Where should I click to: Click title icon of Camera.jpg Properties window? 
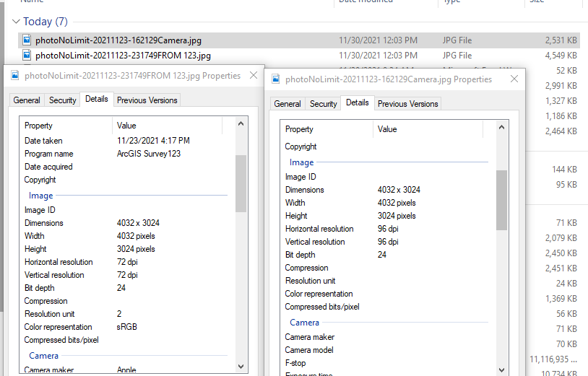(x=276, y=79)
